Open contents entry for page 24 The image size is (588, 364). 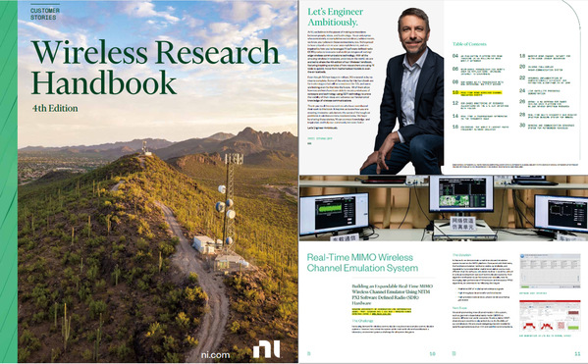(x=539, y=92)
